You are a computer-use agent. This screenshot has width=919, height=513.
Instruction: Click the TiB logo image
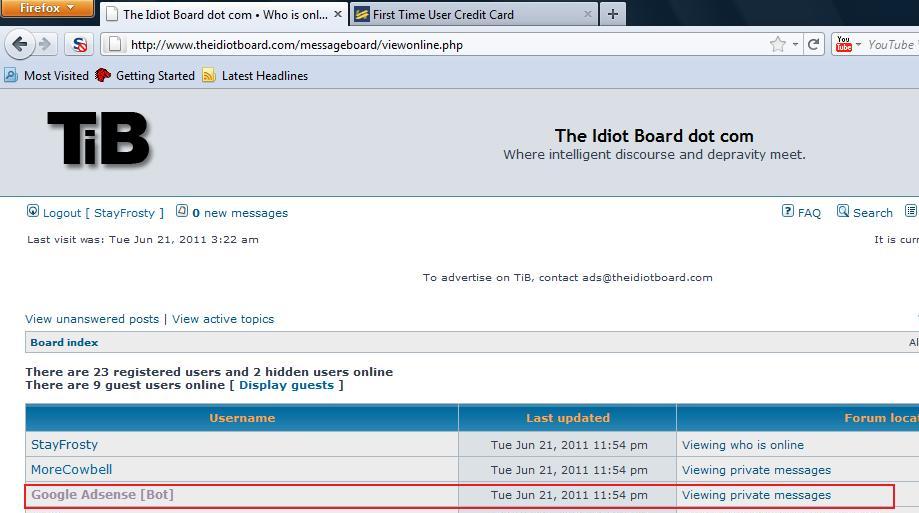click(x=98, y=138)
